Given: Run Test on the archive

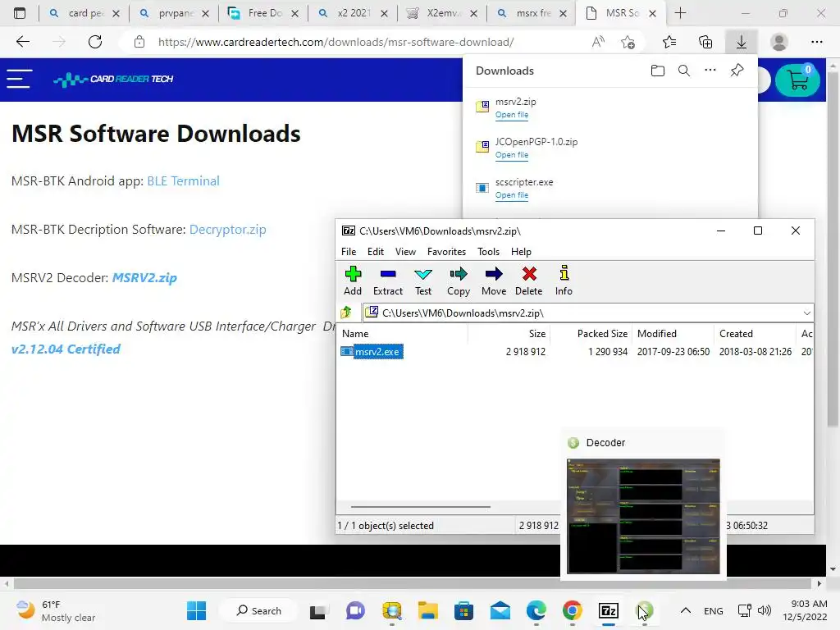Looking at the screenshot, I should 423,281.
